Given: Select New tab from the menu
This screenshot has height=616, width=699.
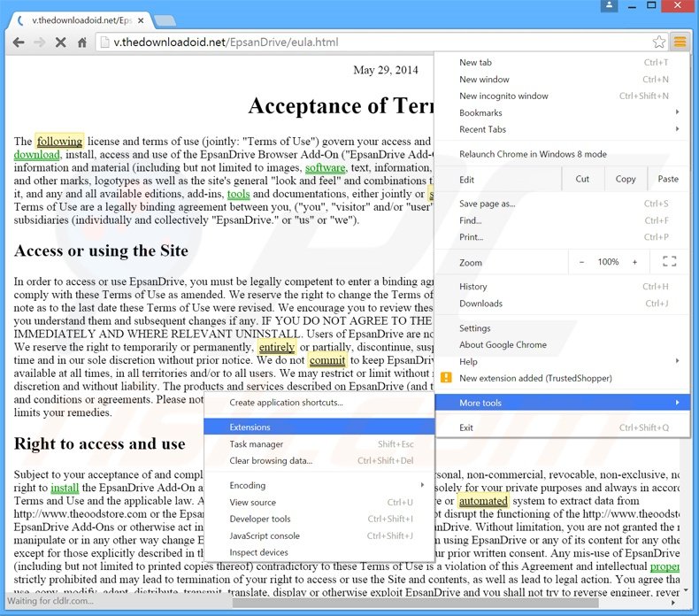Looking at the screenshot, I should [x=562, y=63].
